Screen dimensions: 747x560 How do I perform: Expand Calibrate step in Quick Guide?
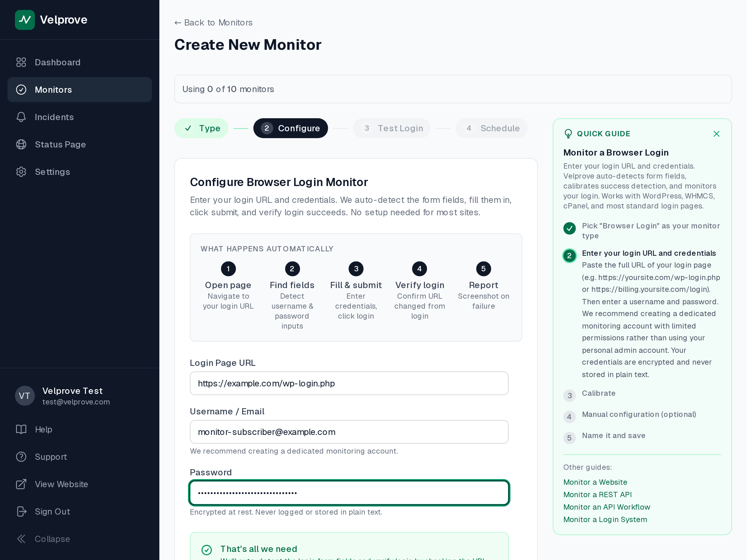click(x=599, y=393)
